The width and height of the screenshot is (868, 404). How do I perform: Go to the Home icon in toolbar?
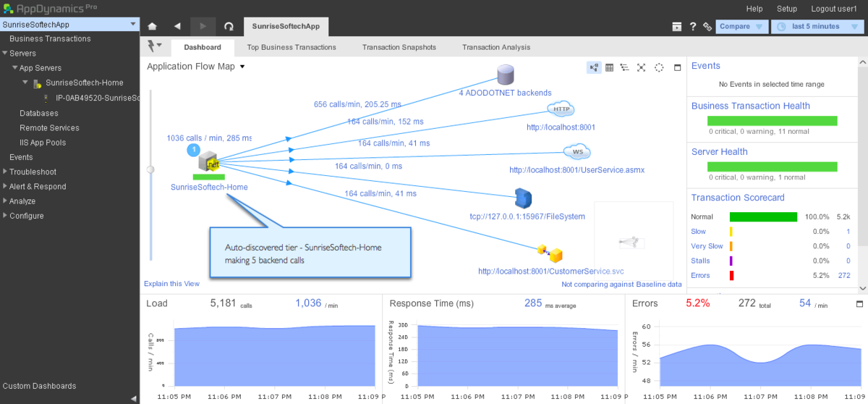click(x=152, y=26)
